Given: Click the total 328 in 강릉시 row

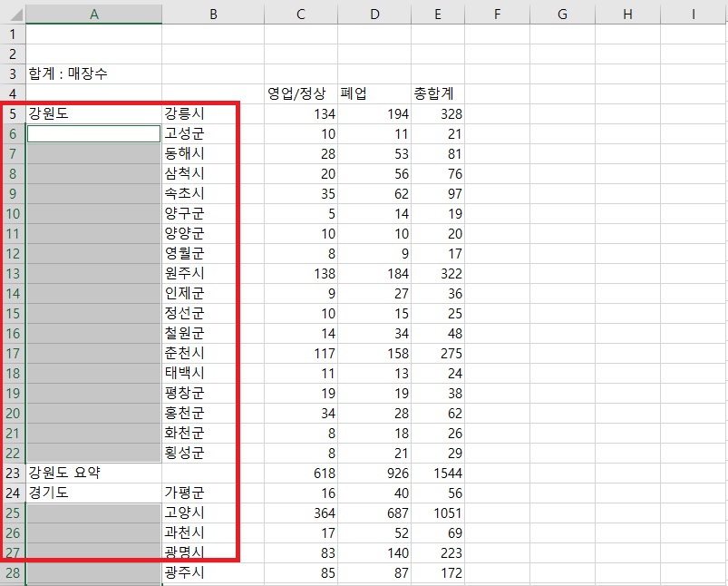Looking at the screenshot, I should coord(438,114).
